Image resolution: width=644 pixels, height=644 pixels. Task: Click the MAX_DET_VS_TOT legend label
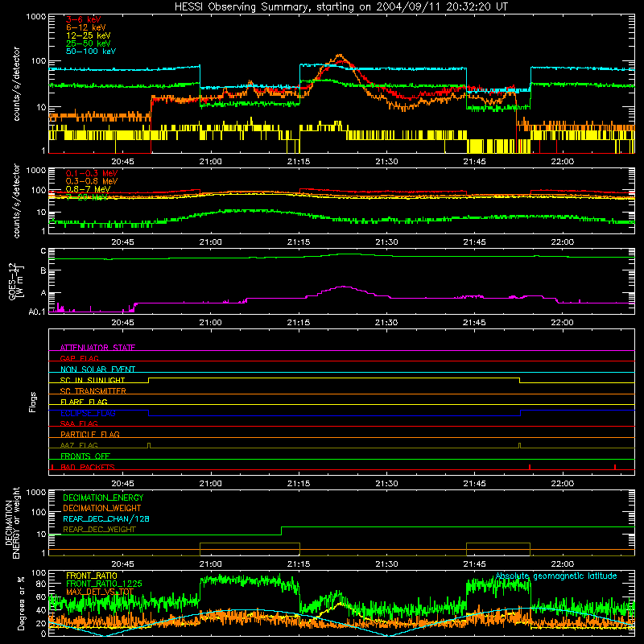coord(100,592)
